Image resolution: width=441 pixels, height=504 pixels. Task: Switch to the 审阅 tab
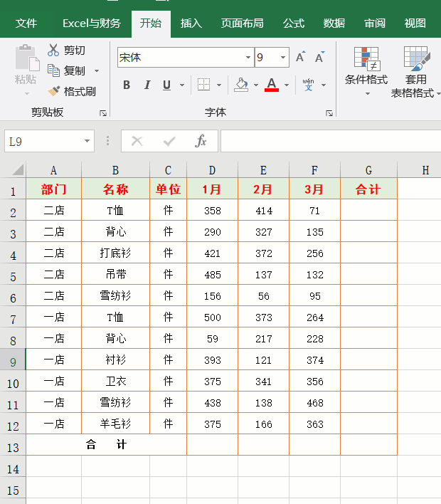pyautogui.click(x=375, y=23)
